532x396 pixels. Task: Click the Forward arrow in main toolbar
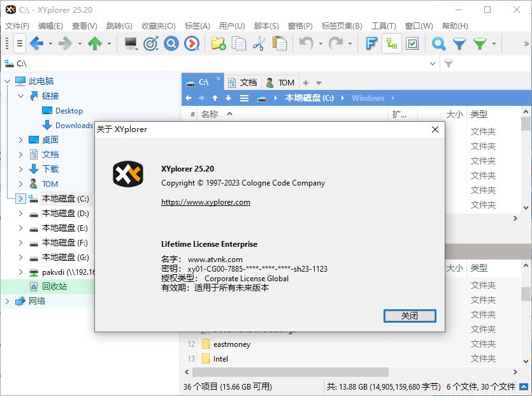[x=66, y=43]
